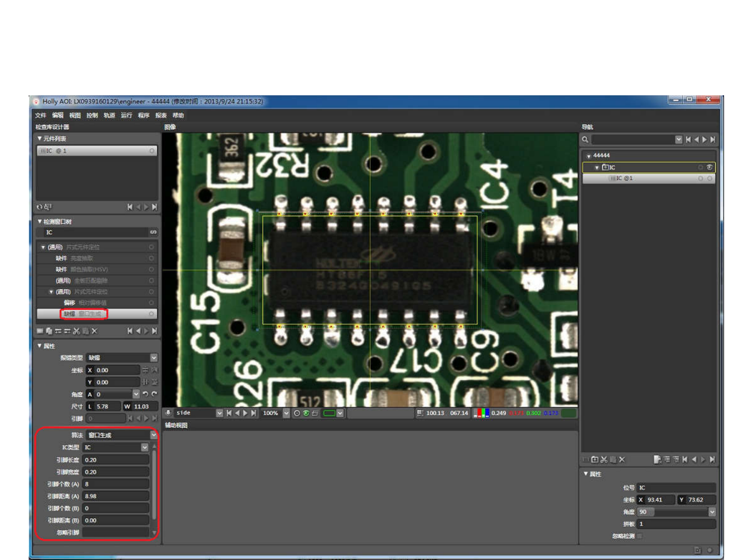Click the green eye icon in image toolbar
Viewport: 747px width, 560px height.
306,413
